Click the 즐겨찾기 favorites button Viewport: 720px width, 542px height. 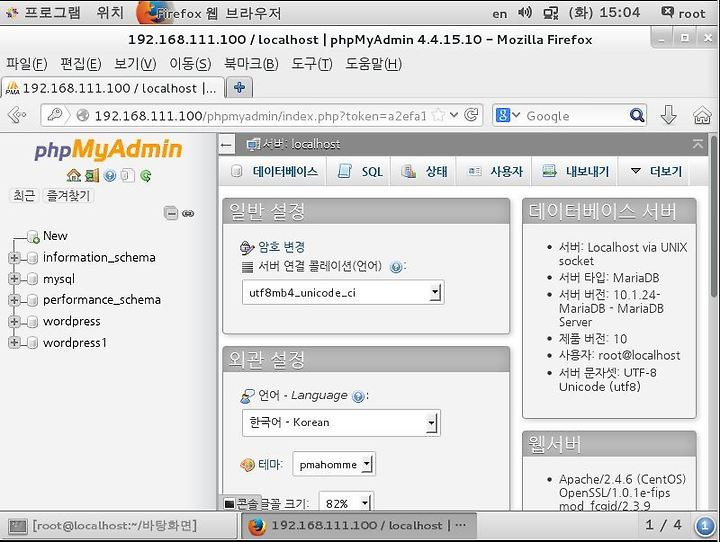(68, 196)
